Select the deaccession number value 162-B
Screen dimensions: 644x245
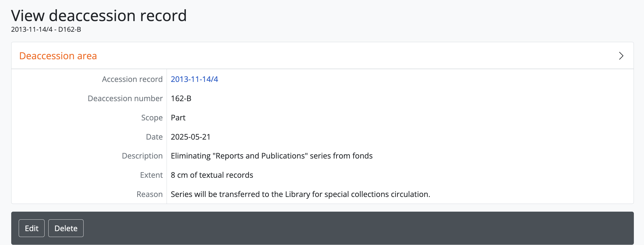coord(181,98)
